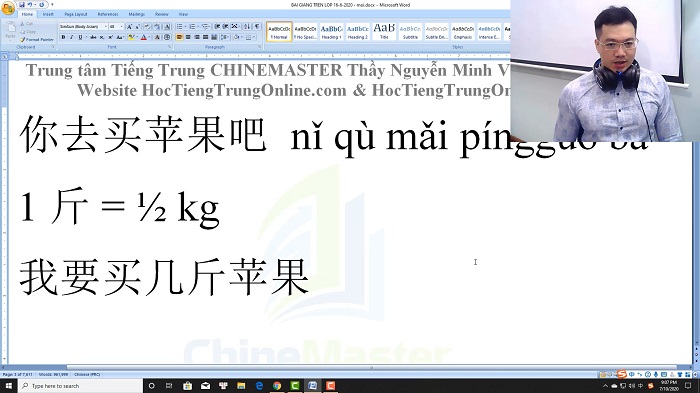Toggle underline formatting
This screenshot has height=393, width=700.
(x=80, y=37)
